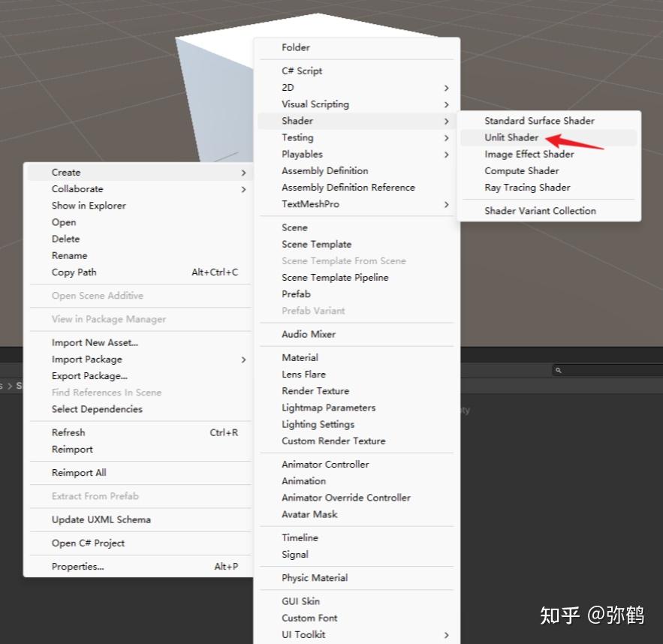Create an Animator Controller
Screen dimensions: 663x644
tap(324, 464)
